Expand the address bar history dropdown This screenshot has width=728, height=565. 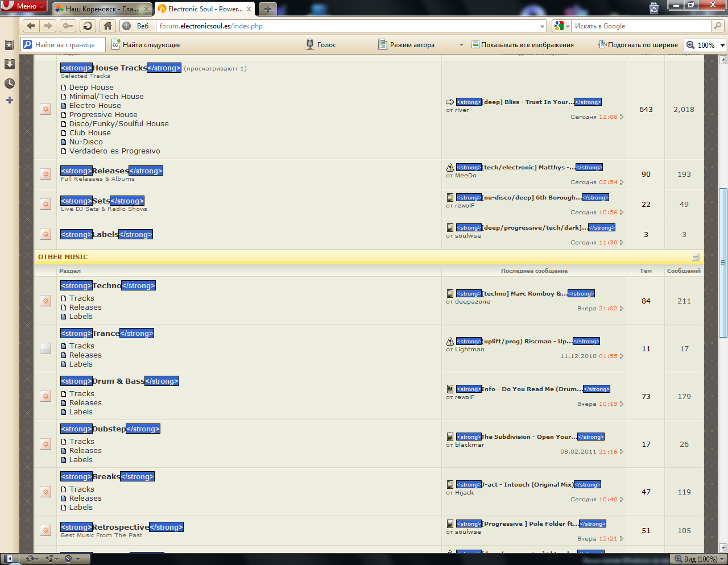542,26
